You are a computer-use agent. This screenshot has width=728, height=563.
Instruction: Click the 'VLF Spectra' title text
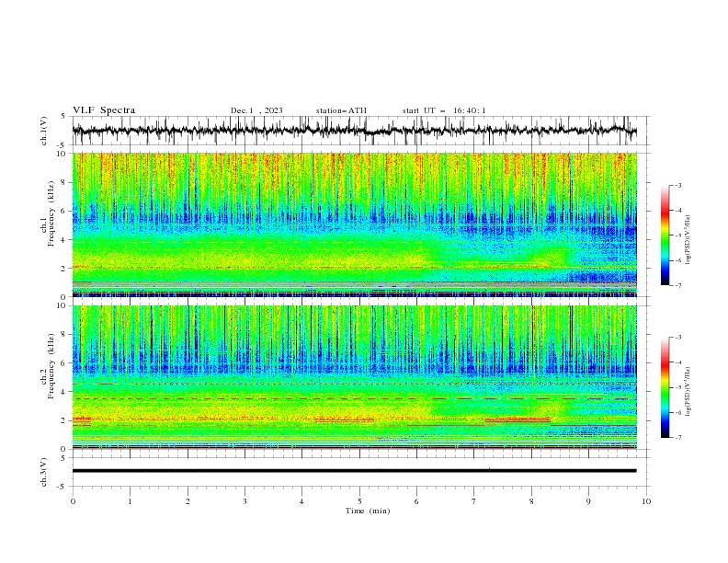click(x=104, y=110)
